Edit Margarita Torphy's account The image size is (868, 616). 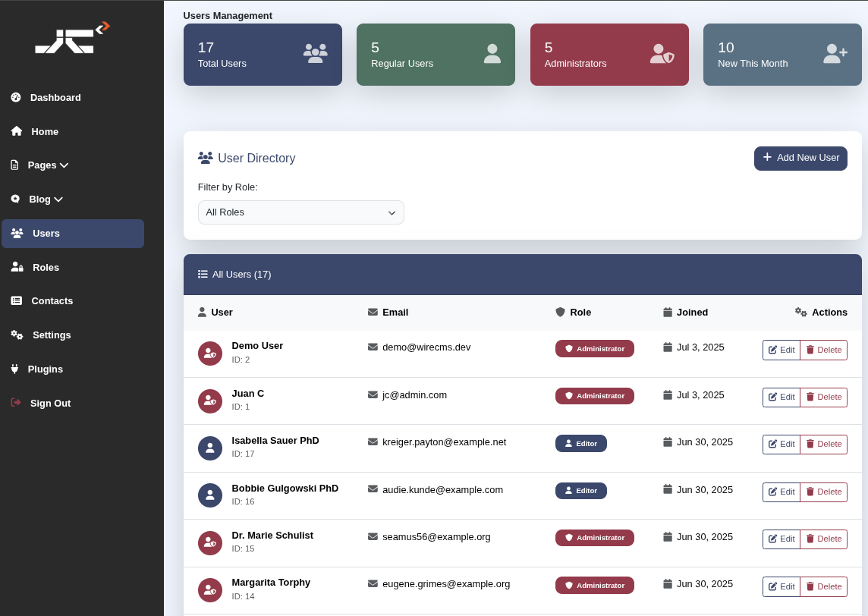(781, 586)
